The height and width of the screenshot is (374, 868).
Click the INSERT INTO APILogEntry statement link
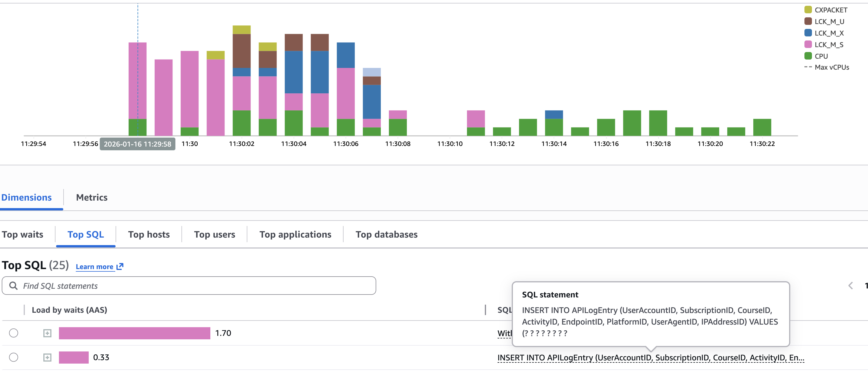650,358
